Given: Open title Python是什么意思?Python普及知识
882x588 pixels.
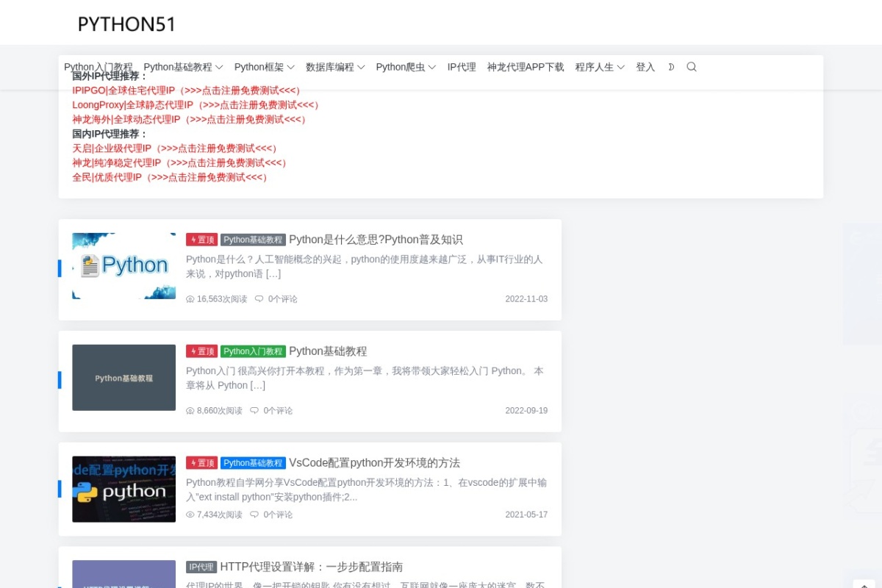Looking at the screenshot, I should point(376,240).
